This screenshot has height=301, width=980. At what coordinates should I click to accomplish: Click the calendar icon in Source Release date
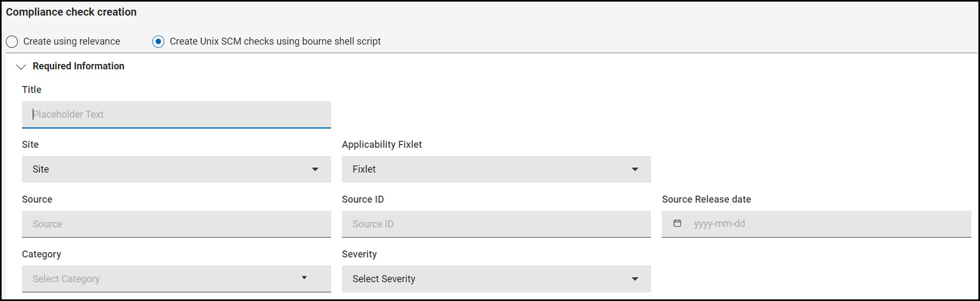coord(677,224)
